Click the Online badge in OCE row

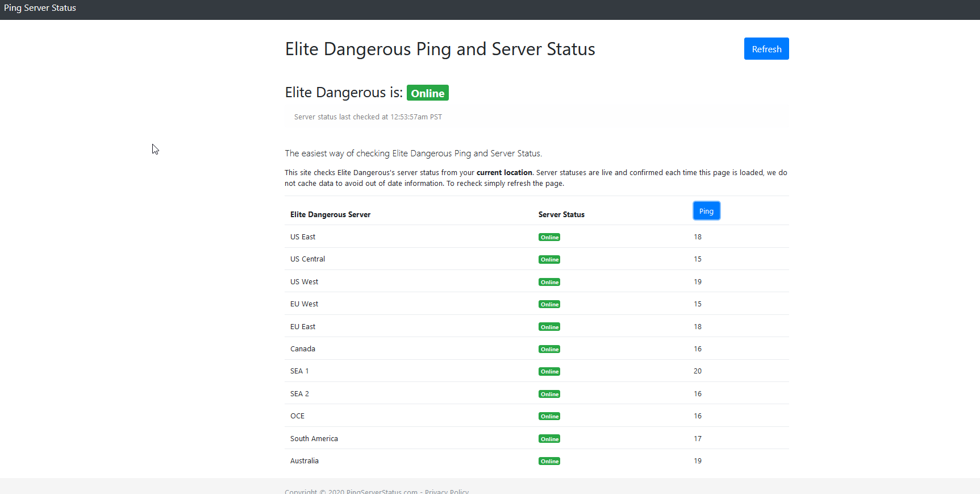pos(549,416)
